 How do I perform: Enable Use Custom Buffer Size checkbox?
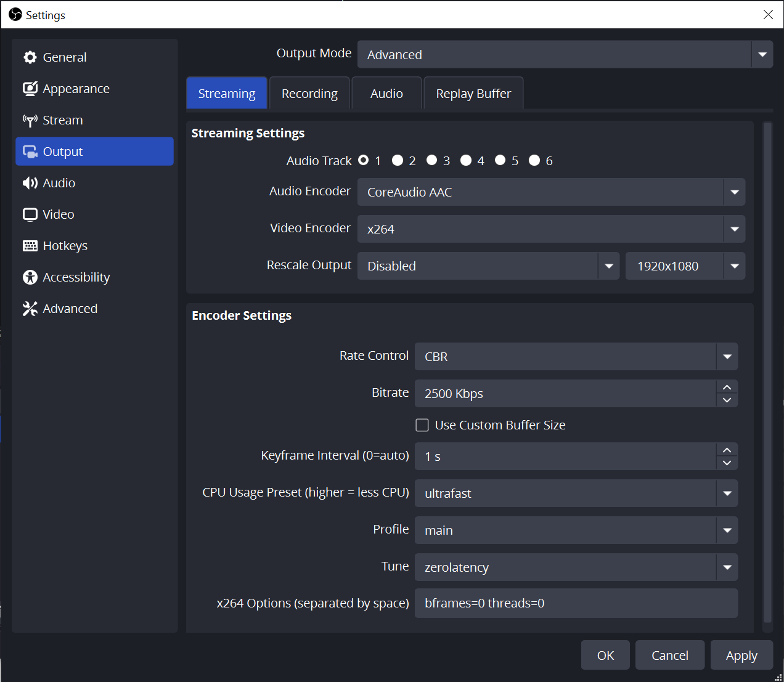pos(422,425)
